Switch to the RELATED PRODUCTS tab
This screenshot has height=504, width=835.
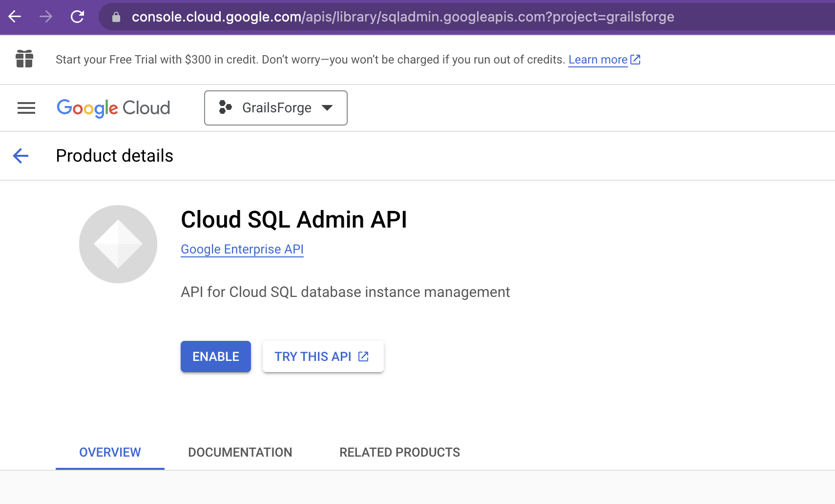[400, 452]
